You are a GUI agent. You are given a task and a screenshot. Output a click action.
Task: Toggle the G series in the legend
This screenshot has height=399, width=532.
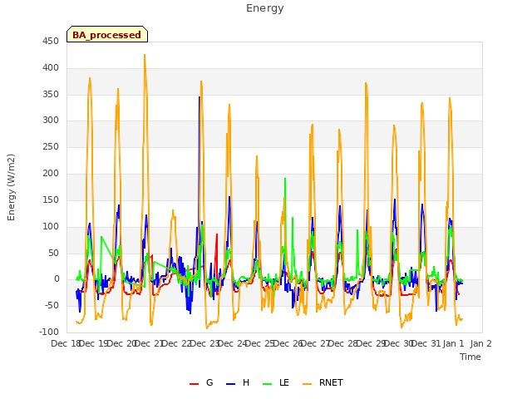coord(201,382)
